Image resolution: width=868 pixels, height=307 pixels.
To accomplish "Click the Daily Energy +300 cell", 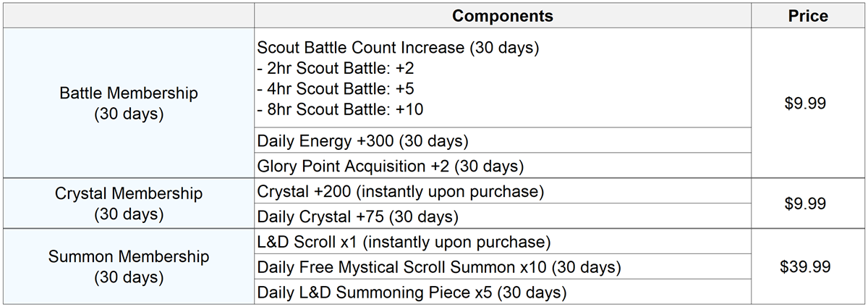I will pyautogui.click(x=362, y=140).
